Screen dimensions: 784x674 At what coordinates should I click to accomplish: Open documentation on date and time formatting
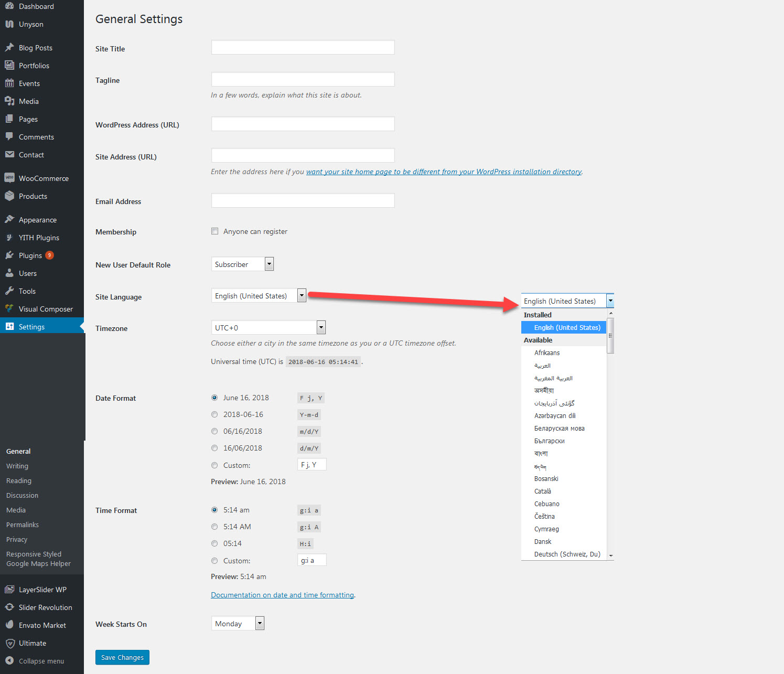coord(282,595)
